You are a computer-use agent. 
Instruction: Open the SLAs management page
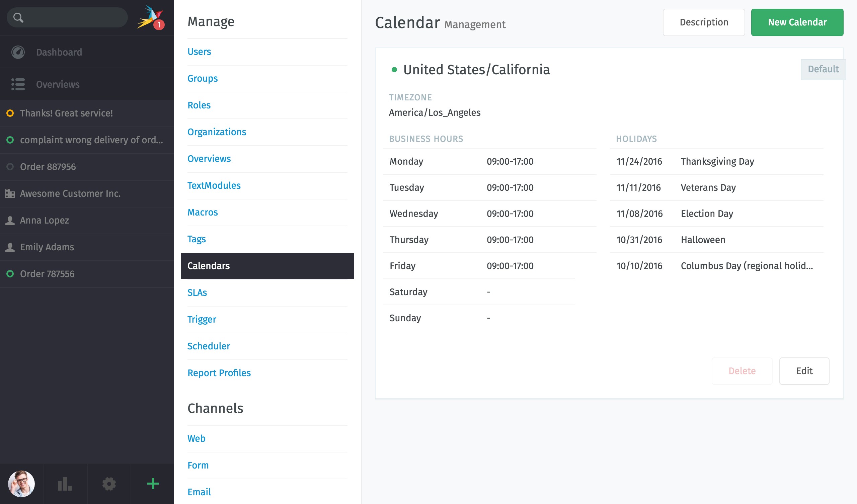tap(197, 292)
